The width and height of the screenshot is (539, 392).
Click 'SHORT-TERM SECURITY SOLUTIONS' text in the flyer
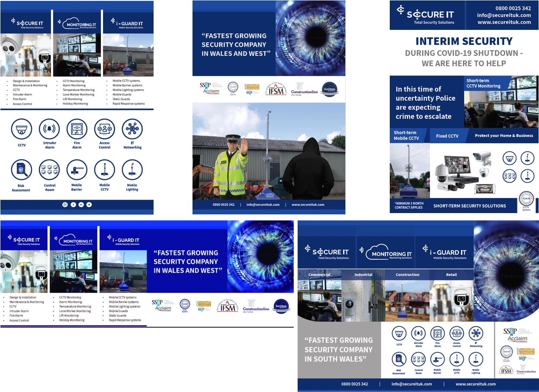[469, 206]
